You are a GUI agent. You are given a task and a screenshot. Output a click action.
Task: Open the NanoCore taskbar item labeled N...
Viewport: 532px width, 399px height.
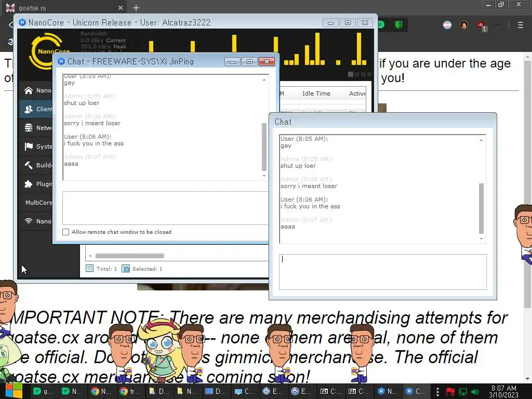pyautogui.click(x=388, y=391)
